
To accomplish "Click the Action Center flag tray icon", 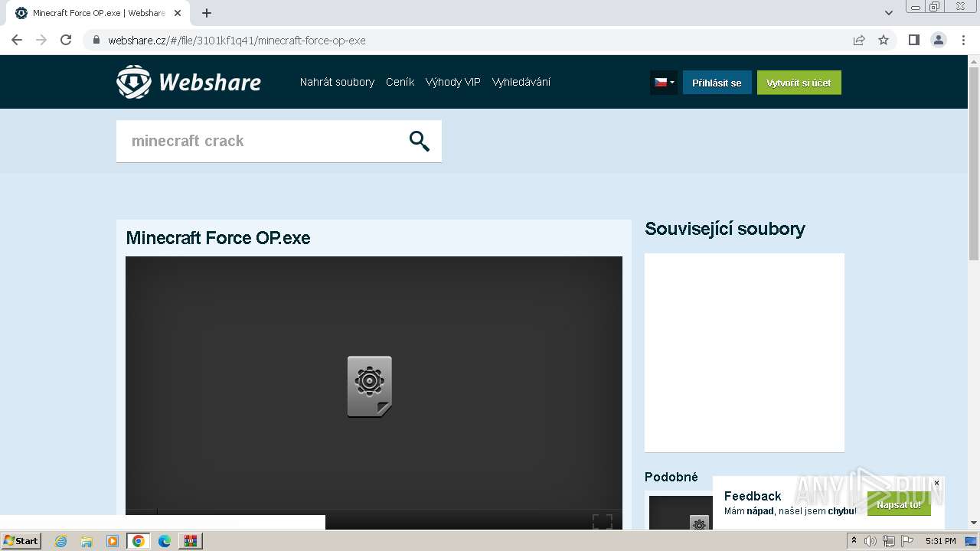I will 907,541.
